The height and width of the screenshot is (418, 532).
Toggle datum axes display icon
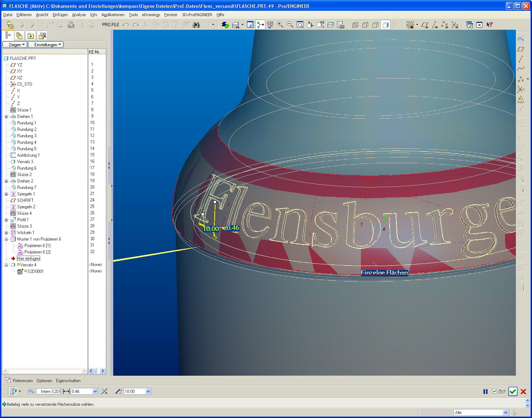coord(435,25)
